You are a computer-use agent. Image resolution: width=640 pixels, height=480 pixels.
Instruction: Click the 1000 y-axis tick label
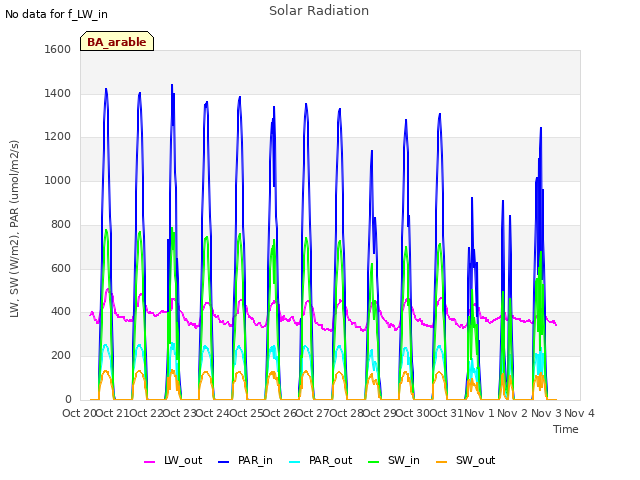point(58,180)
